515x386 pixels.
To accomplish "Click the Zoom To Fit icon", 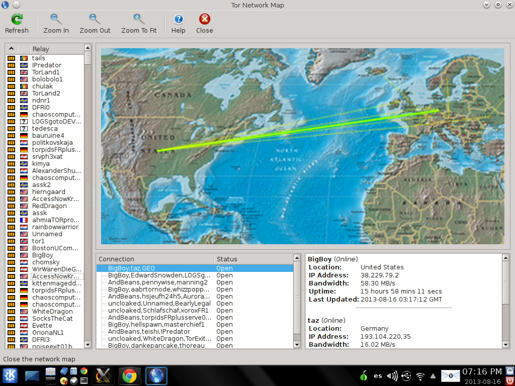I will tap(139, 19).
